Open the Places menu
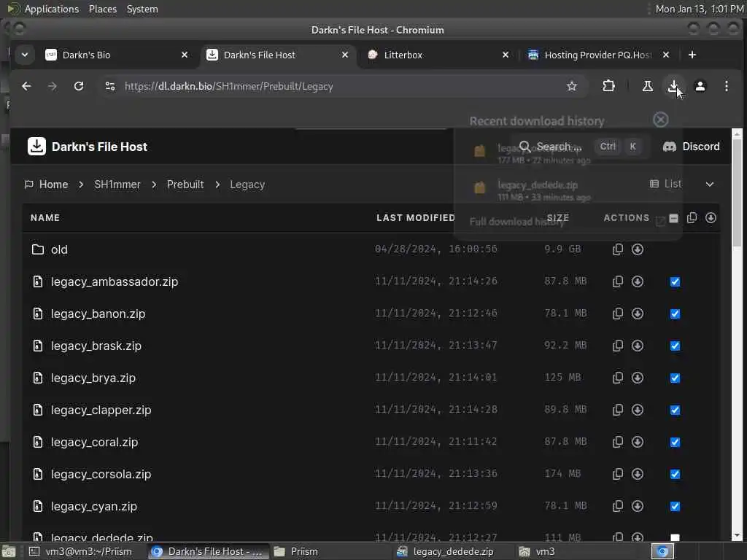 tap(102, 9)
